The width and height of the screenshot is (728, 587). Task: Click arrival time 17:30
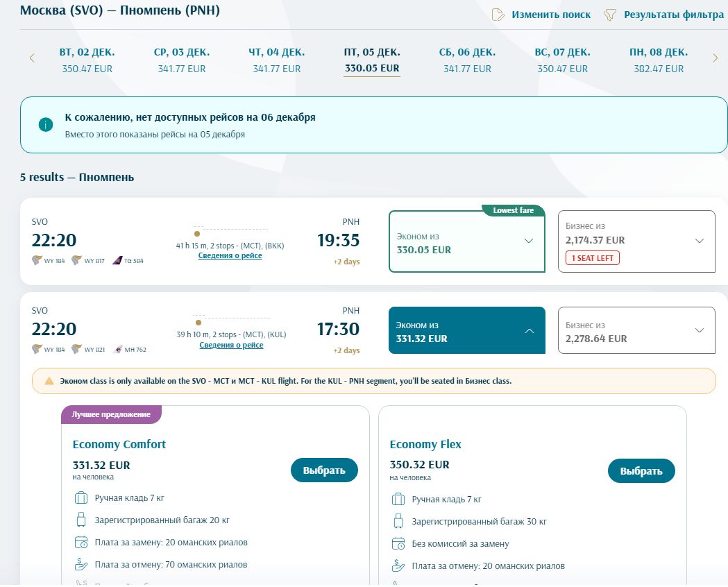point(338,329)
